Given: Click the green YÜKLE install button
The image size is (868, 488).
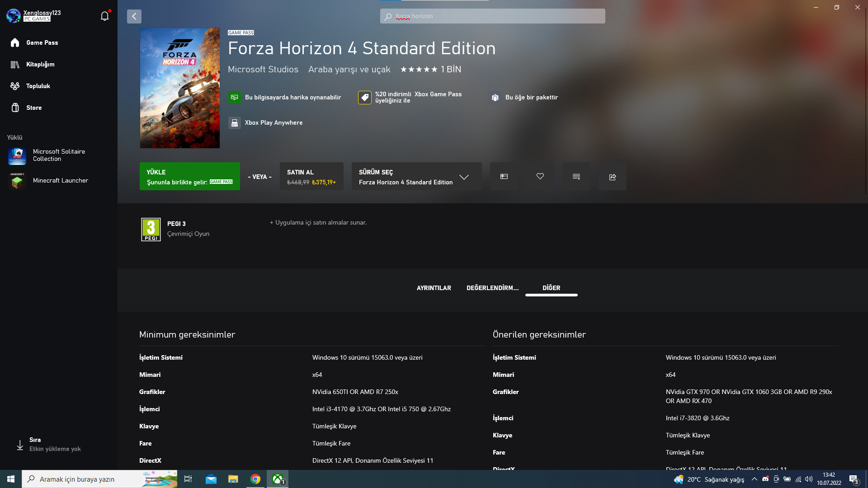Looking at the screenshot, I should coord(189,176).
